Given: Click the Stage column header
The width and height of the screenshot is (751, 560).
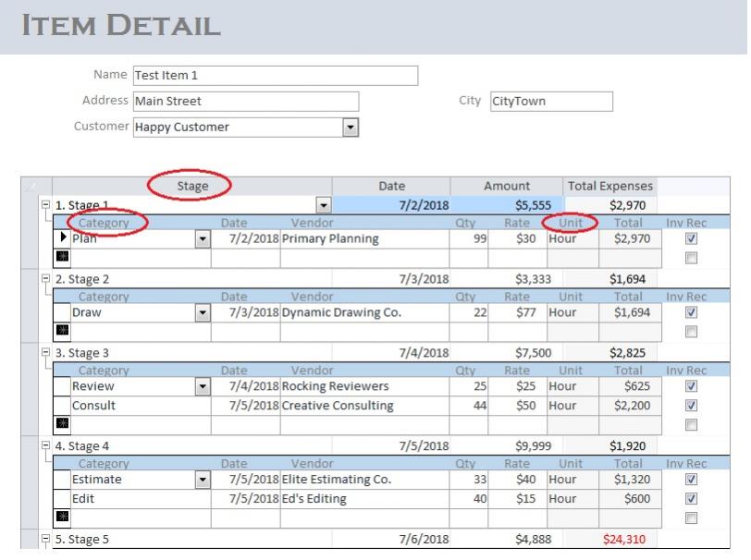Looking at the screenshot, I should tap(192, 186).
